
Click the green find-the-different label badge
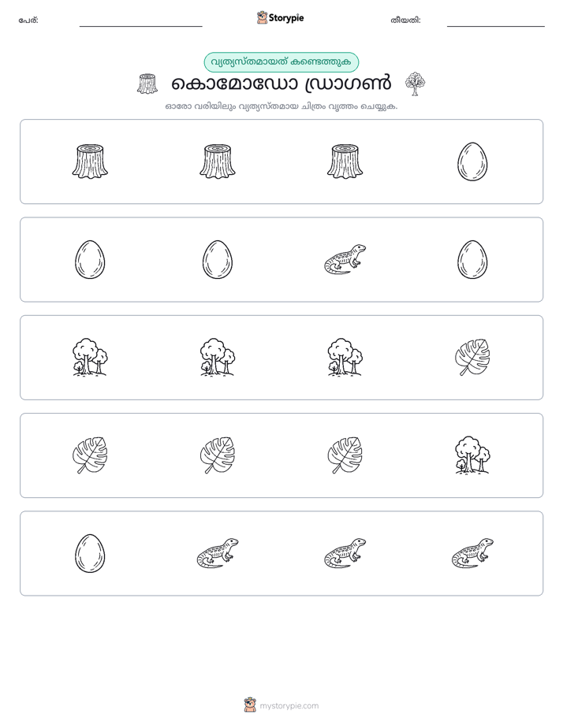pyautogui.click(x=281, y=62)
